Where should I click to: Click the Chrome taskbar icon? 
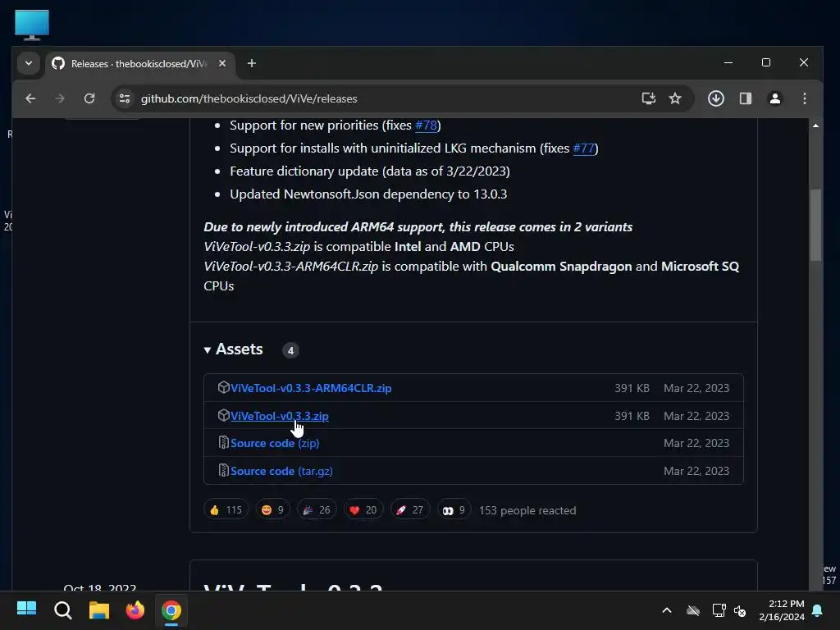point(171,609)
